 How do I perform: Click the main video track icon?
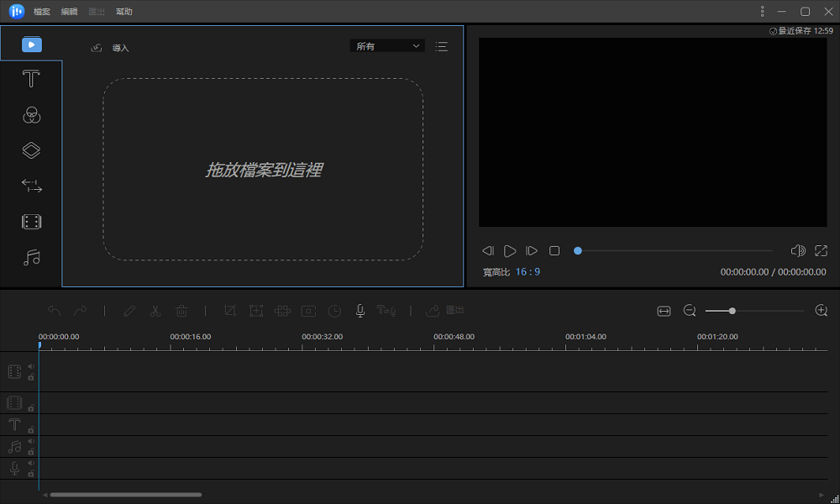coord(14,372)
